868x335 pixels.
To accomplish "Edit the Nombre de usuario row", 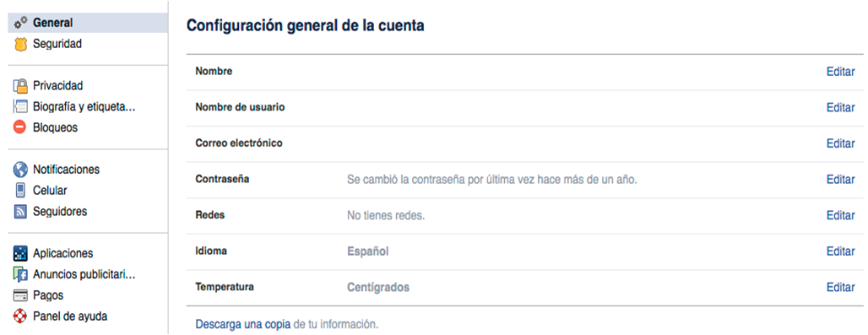I will coord(840,108).
